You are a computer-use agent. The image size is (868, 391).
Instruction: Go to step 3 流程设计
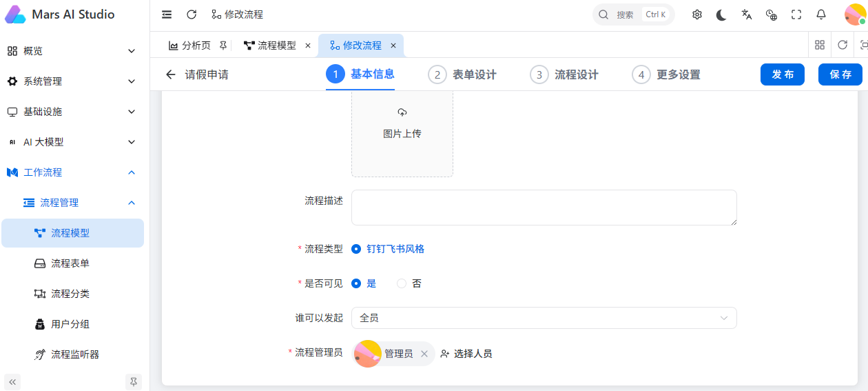tap(564, 74)
